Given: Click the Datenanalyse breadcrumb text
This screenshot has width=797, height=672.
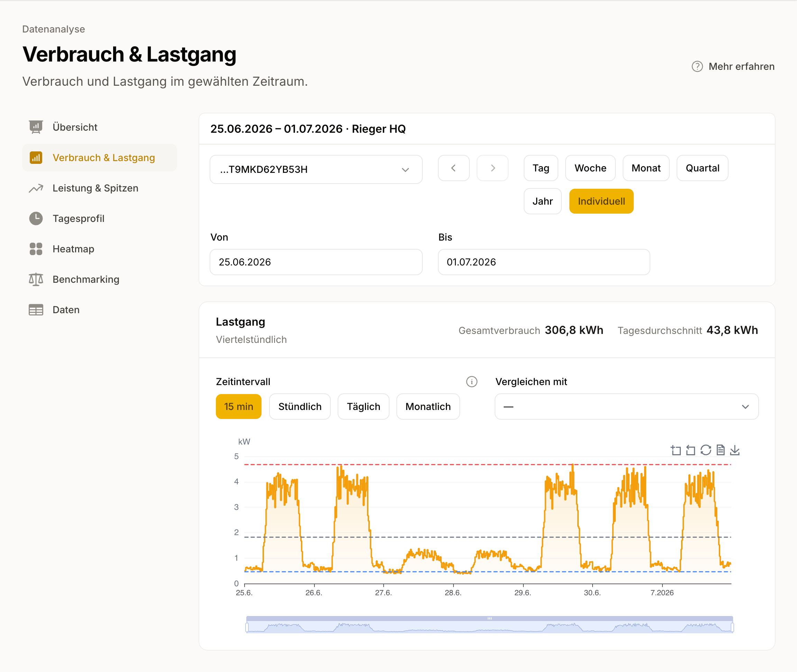Looking at the screenshot, I should pyautogui.click(x=54, y=29).
